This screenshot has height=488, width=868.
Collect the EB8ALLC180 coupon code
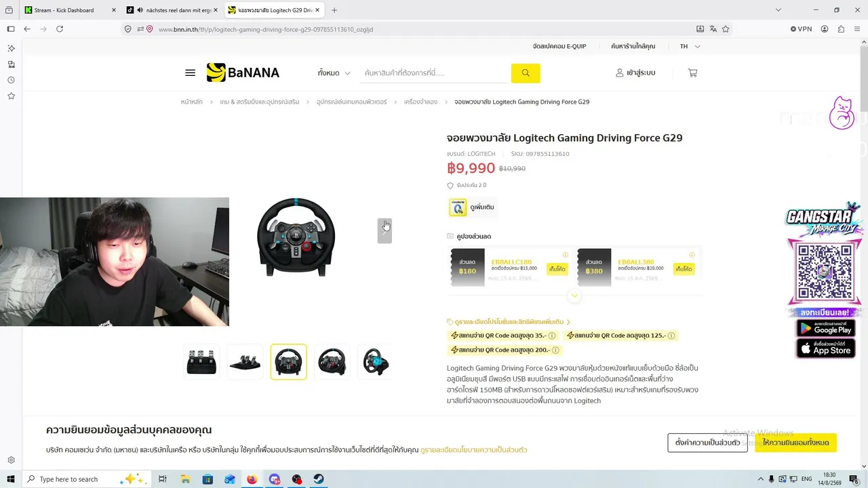[557, 269]
